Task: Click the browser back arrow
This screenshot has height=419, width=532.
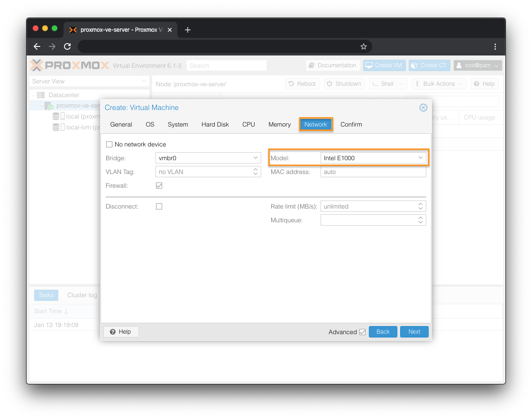Action: point(37,46)
